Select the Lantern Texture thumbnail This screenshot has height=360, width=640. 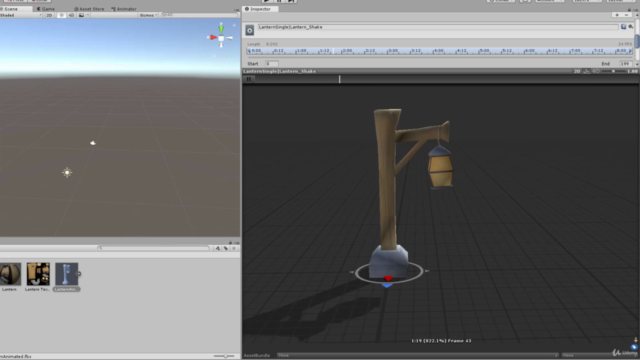coord(38,274)
